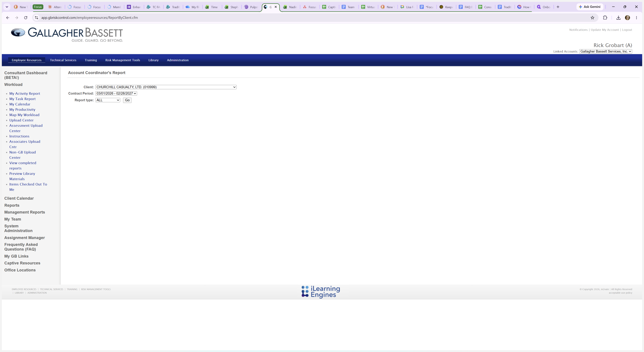Click the Gallagher Bassett globe logo

pos(18,33)
